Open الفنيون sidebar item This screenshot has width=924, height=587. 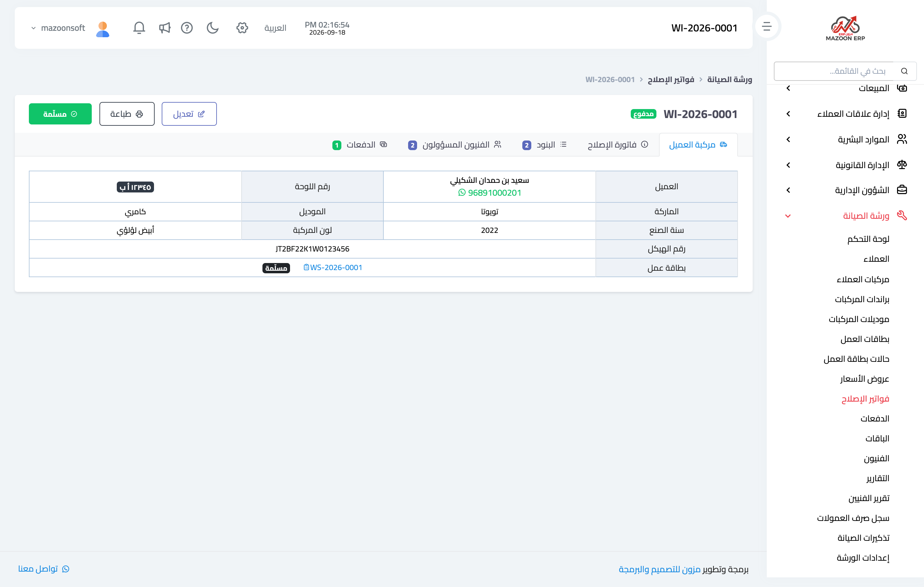877,458
